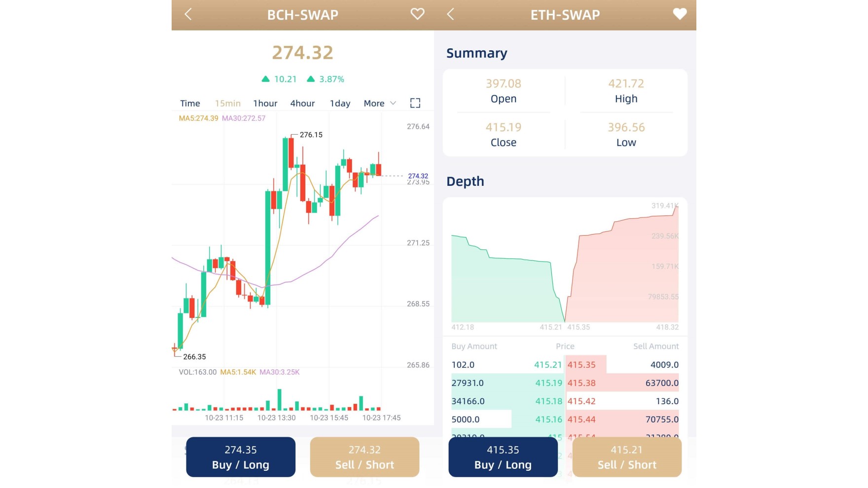868x488 pixels.
Task: Select the 3.87% change value
Action: click(x=332, y=79)
